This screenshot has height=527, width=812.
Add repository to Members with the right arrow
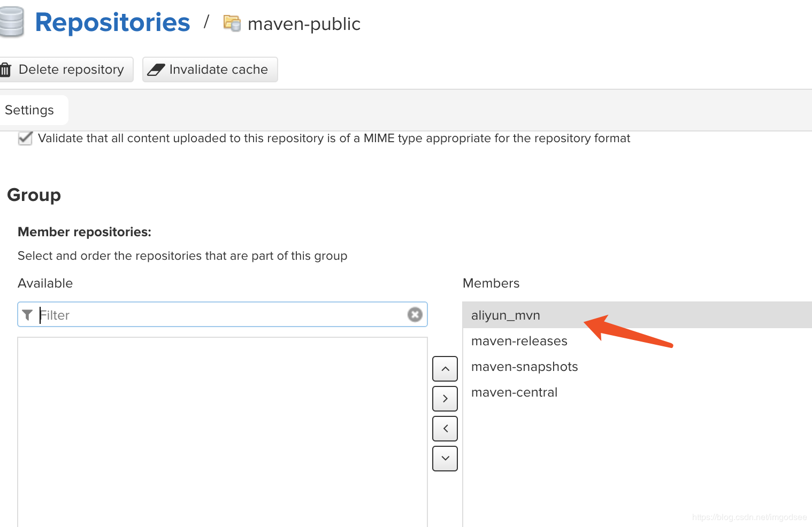tap(445, 399)
